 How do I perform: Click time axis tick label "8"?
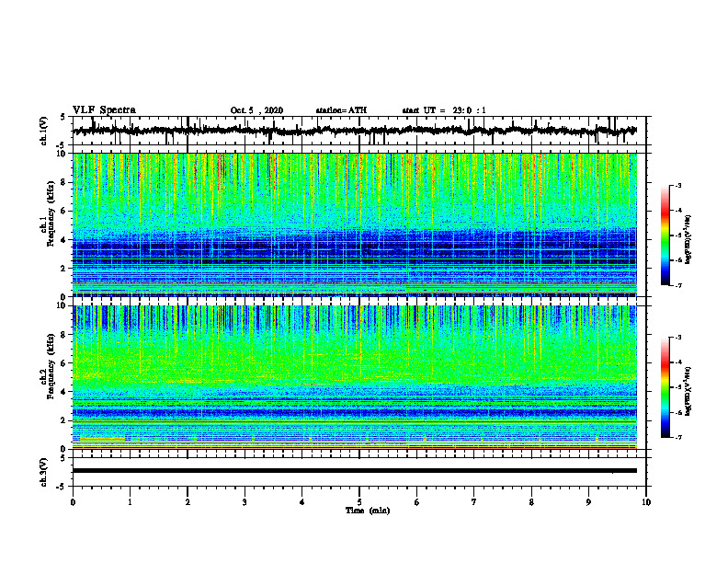(x=531, y=502)
